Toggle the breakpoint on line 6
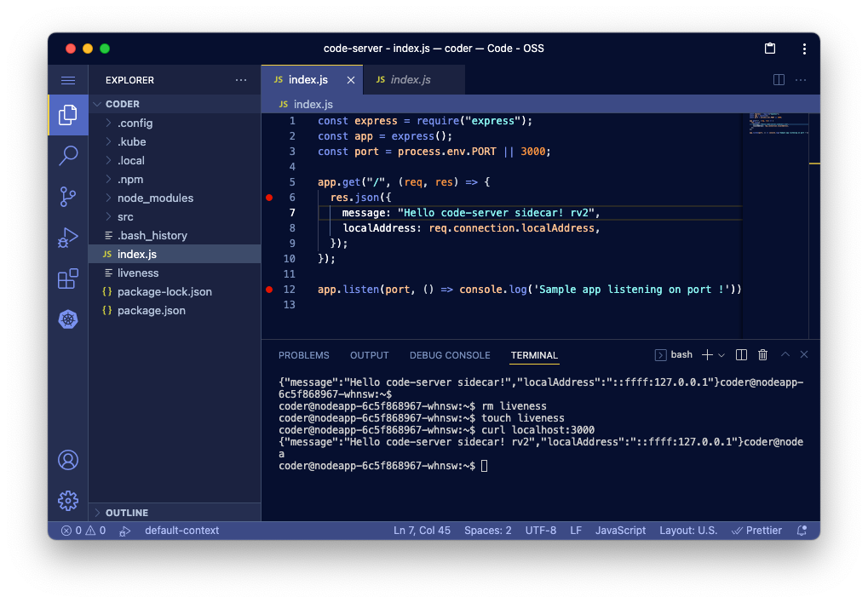868x603 pixels. point(269,197)
